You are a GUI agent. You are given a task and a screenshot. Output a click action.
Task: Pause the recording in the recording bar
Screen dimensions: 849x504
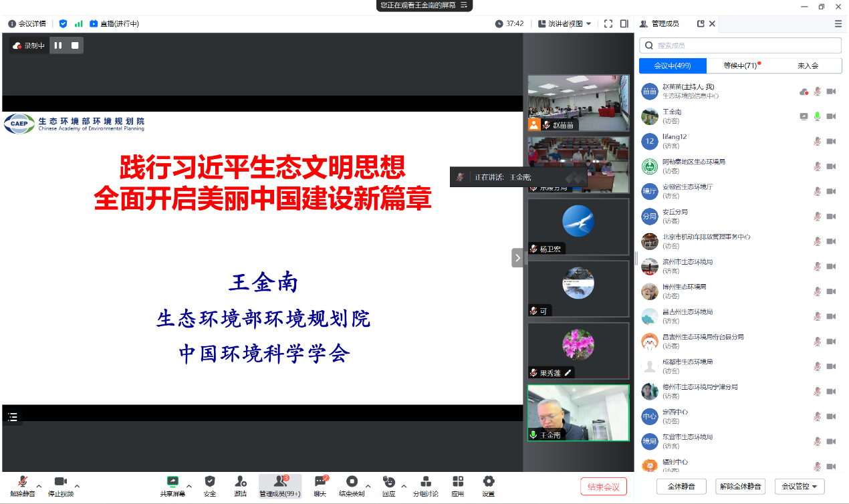tap(58, 45)
